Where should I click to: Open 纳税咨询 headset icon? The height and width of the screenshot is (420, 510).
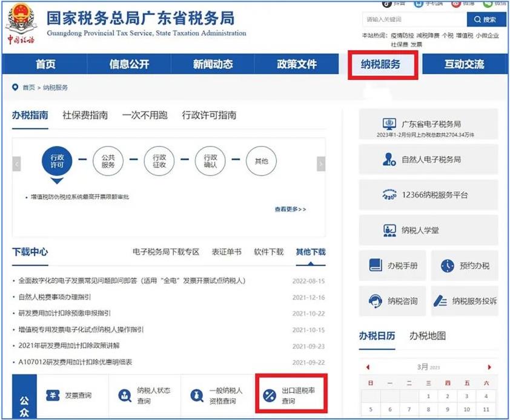point(376,301)
